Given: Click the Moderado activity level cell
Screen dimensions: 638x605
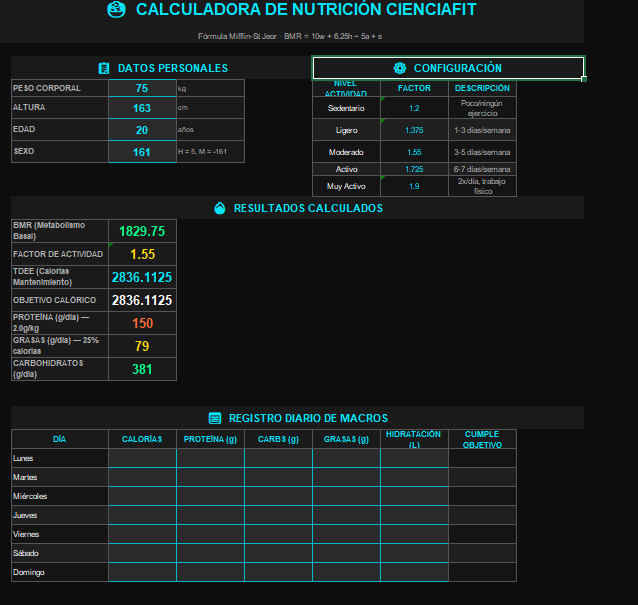Looking at the screenshot, I should click(x=346, y=152).
